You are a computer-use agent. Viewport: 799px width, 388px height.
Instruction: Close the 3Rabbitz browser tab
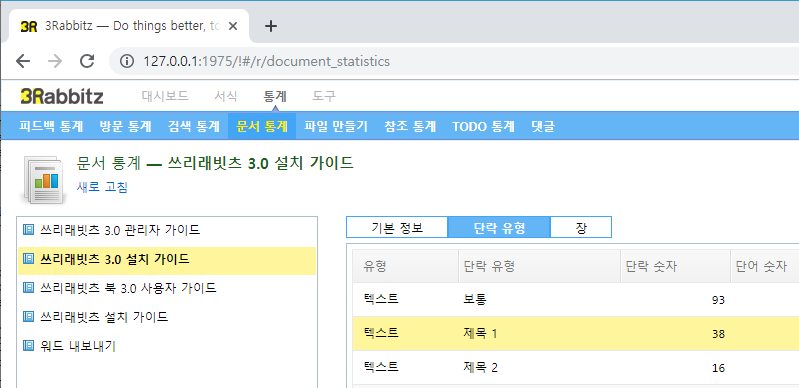click(232, 27)
